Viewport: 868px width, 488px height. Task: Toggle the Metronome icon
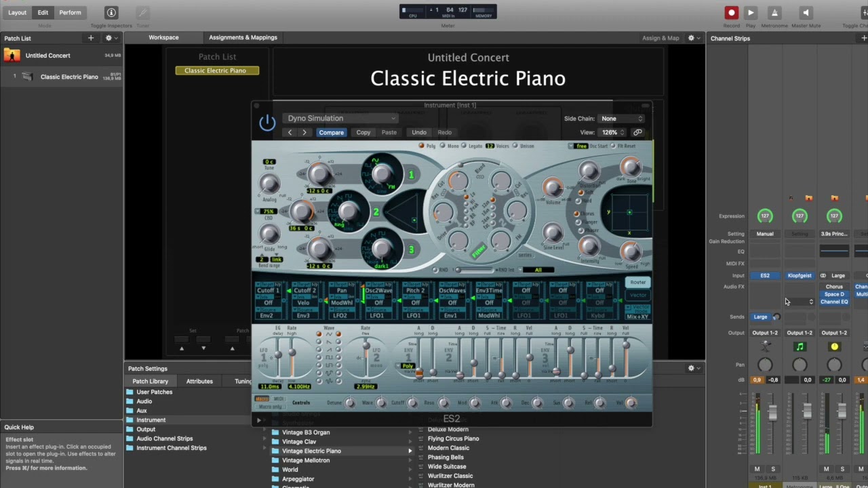(x=774, y=13)
